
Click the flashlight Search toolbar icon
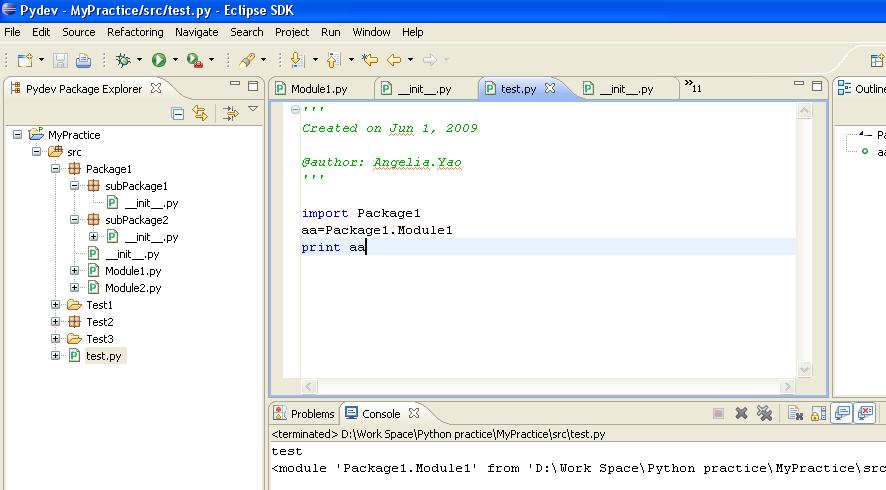tap(247, 60)
